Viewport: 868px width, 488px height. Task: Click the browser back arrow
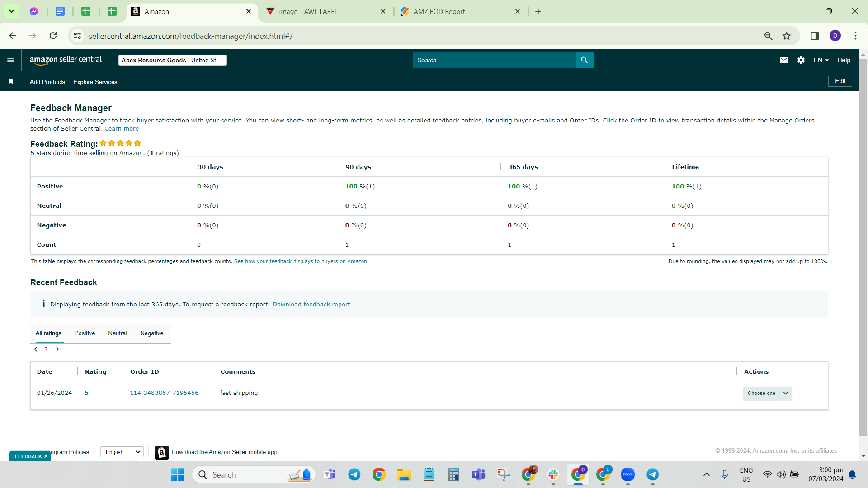click(13, 36)
